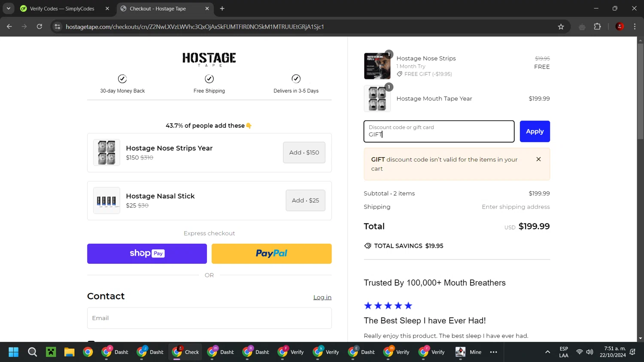
Task: Focus the Discount code or gift card field
Action: click(439, 131)
